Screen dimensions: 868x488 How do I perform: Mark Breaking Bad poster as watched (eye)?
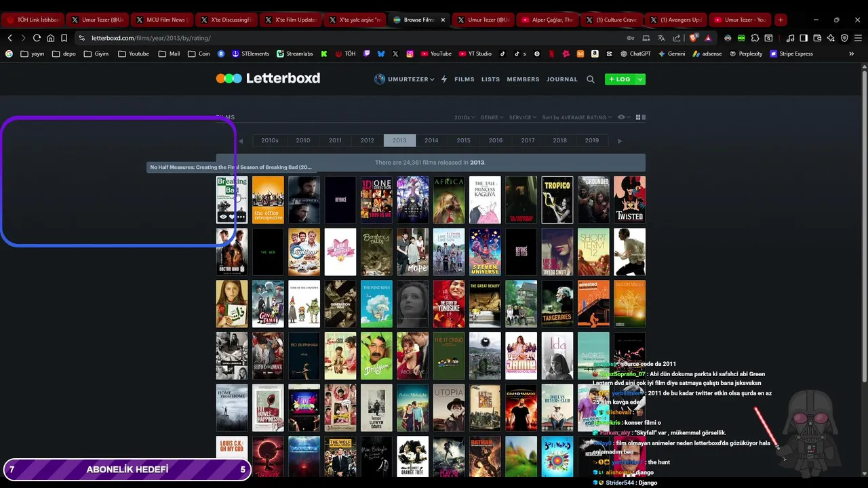222,217
